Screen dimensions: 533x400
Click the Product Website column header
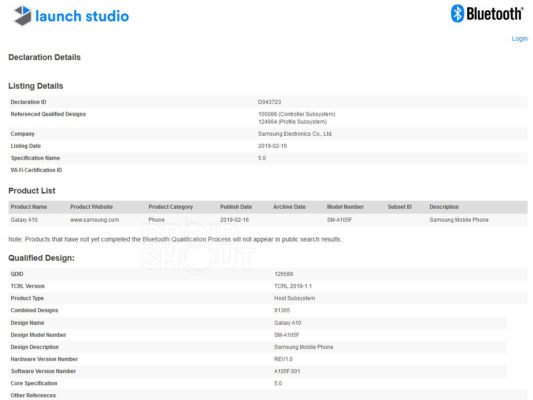pos(91,207)
